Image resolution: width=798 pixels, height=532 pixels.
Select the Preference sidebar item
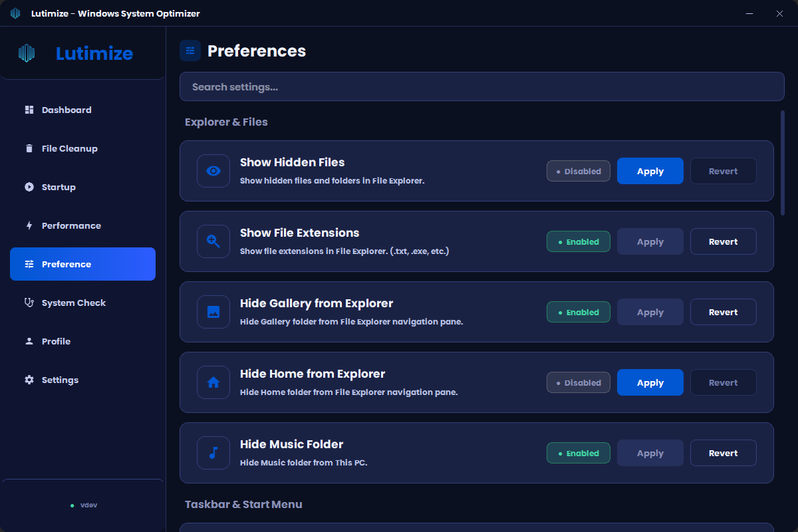(x=82, y=264)
